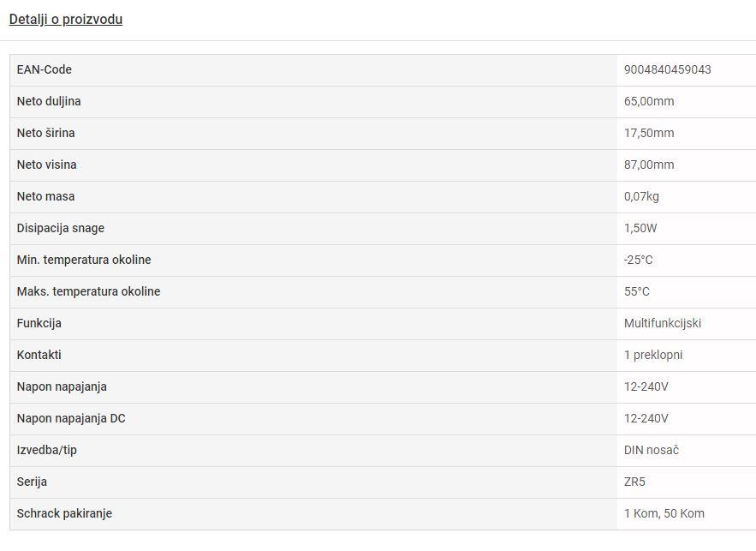Click the 'Maks. temperatura okoline' label

click(x=89, y=291)
